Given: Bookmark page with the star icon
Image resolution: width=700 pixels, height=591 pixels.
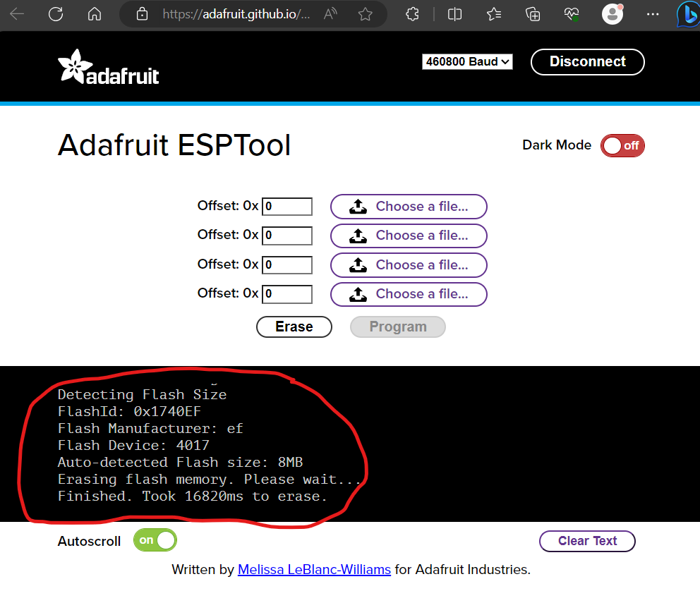Looking at the screenshot, I should point(366,14).
